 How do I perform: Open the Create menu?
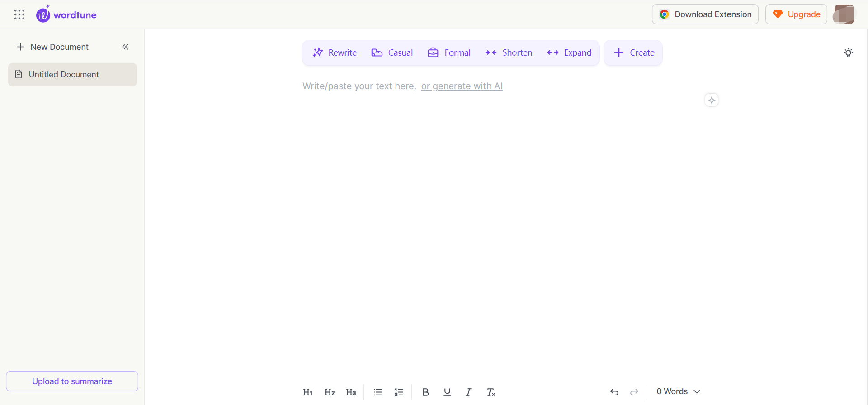pos(633,53)
